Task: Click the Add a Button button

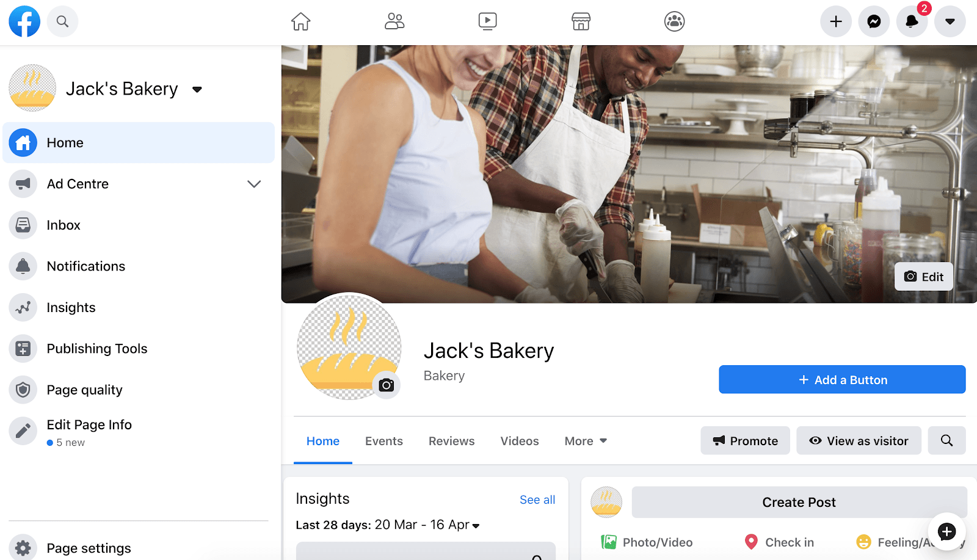Action: click(842, 380)
